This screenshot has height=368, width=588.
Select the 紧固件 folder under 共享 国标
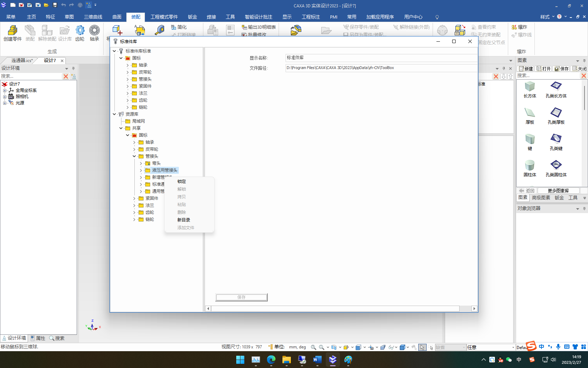point(152,198)
